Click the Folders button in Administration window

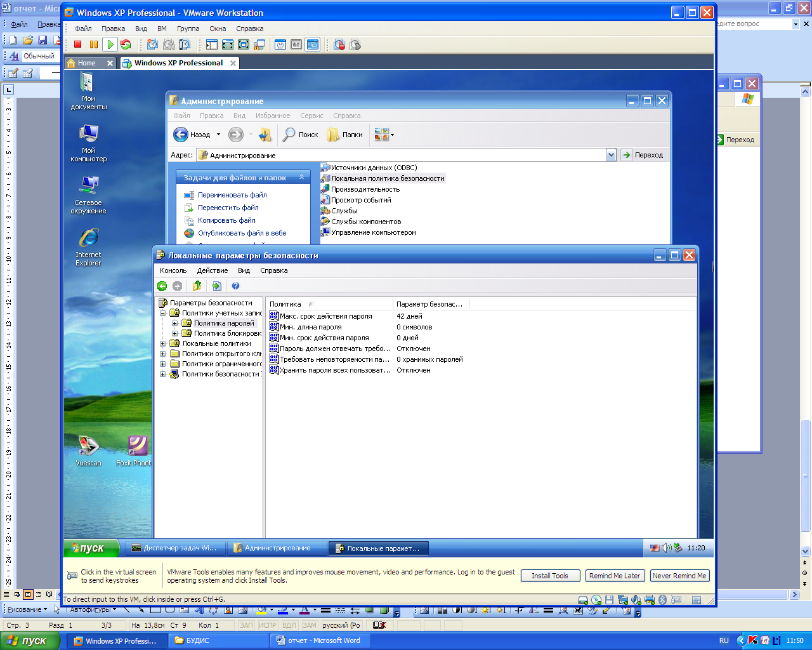coord(345,135)
